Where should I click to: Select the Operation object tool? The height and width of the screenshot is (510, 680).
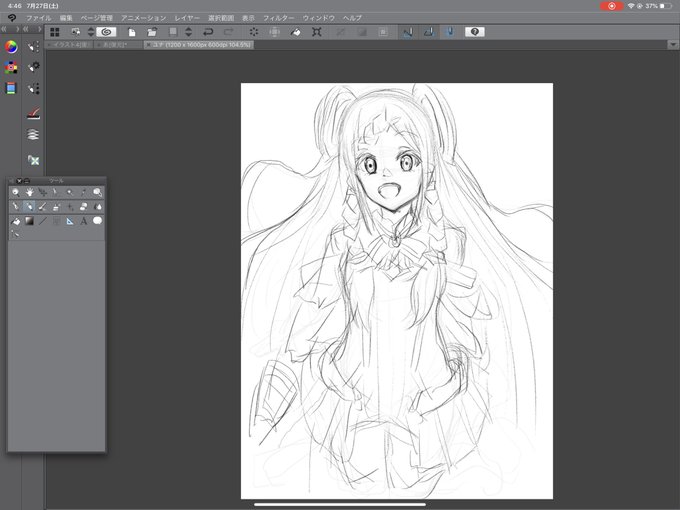tap(42, 192)
